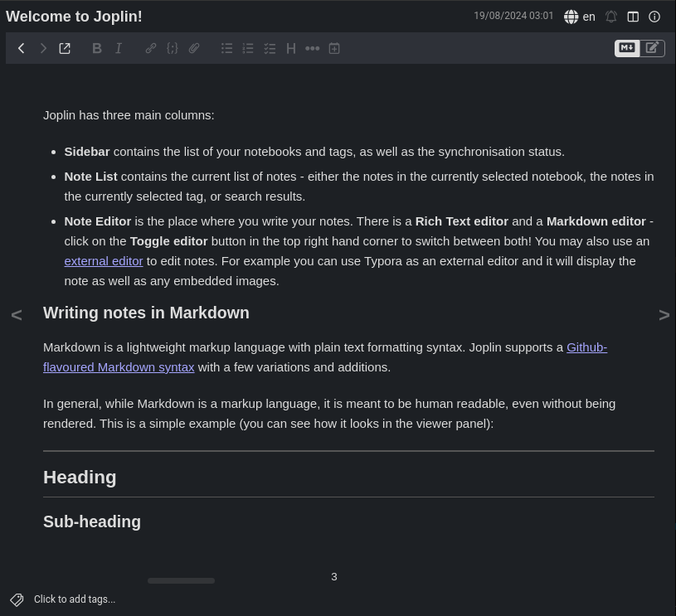Select the 'en' language label

(589, 17)
